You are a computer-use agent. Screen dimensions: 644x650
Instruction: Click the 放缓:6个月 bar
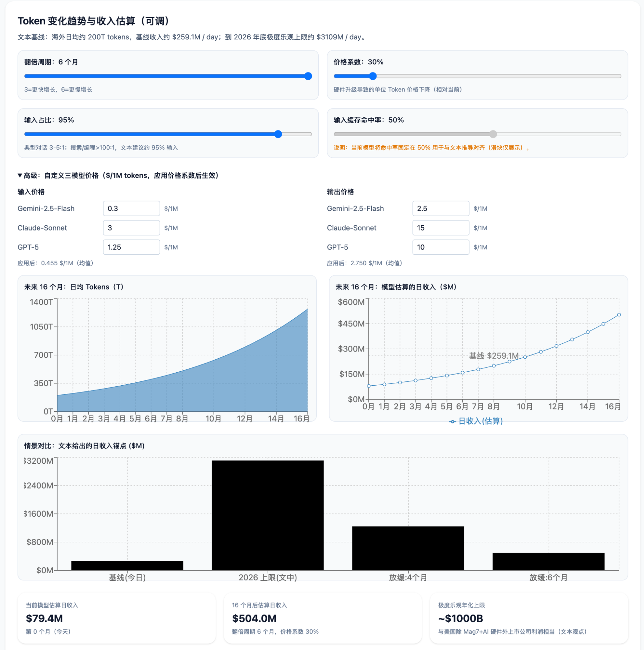pos(548,562)
